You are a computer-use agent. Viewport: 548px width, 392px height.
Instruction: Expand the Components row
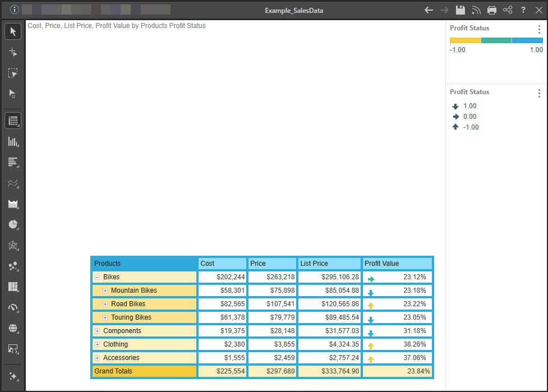point(97,331)
